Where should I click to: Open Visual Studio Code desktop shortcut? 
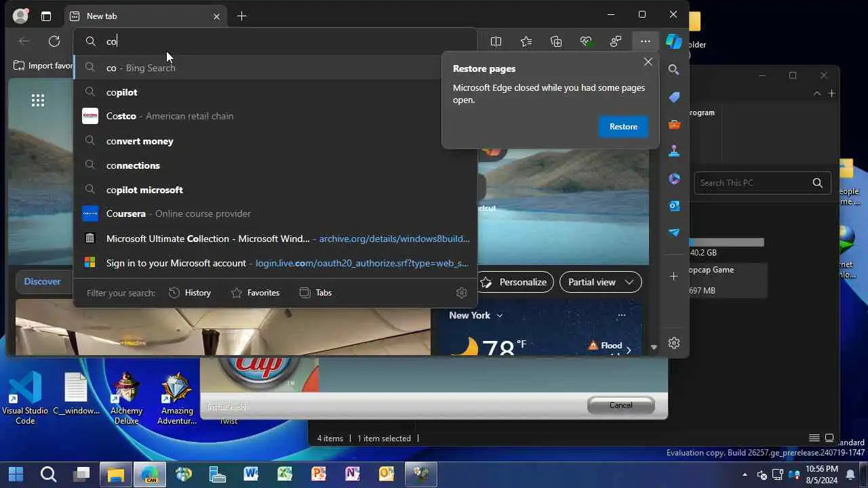(x=25, y=398)
